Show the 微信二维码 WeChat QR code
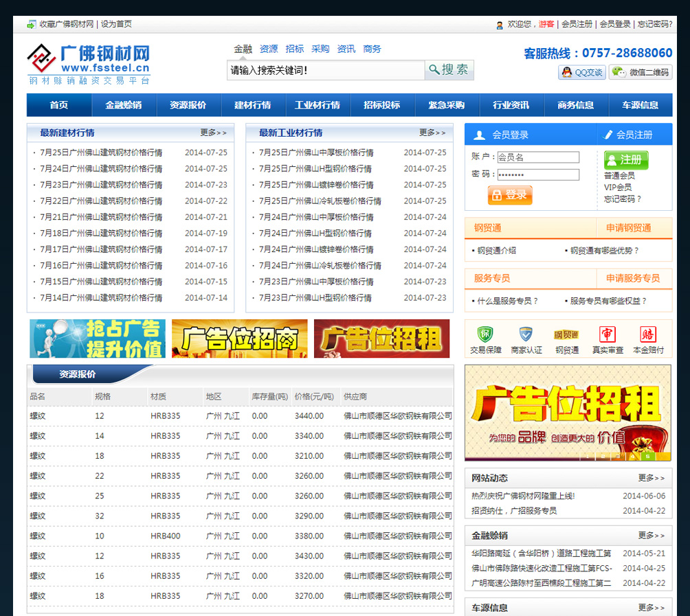Viewport: 690px width, 616px height. click(641, 72)
